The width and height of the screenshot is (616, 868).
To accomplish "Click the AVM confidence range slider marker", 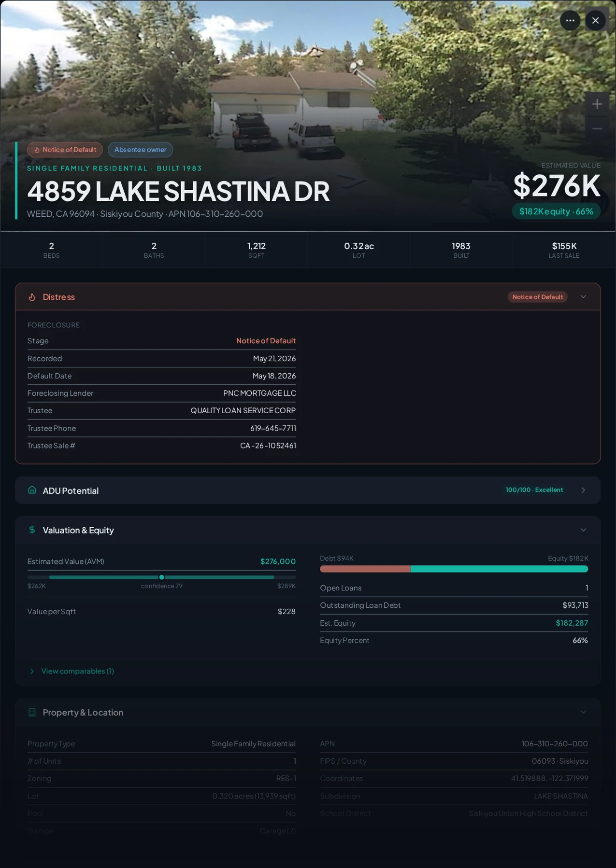I will tap(162, 577).
